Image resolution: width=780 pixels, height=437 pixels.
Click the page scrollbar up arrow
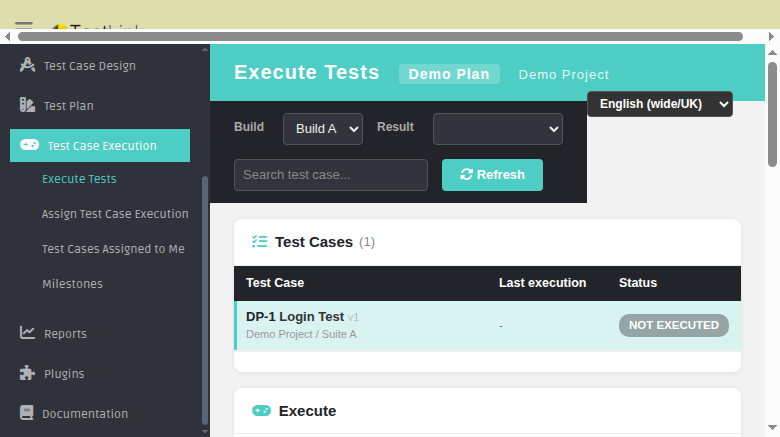(x=773, y=52)
